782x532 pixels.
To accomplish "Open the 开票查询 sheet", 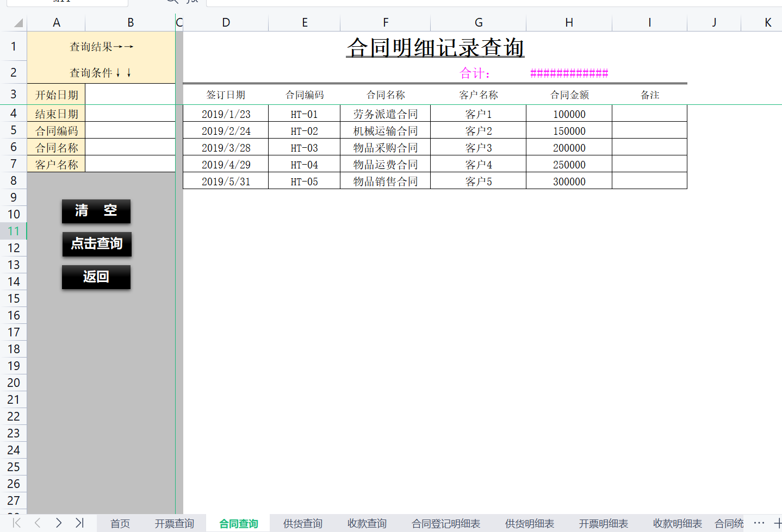I will [x=174, y=523].
